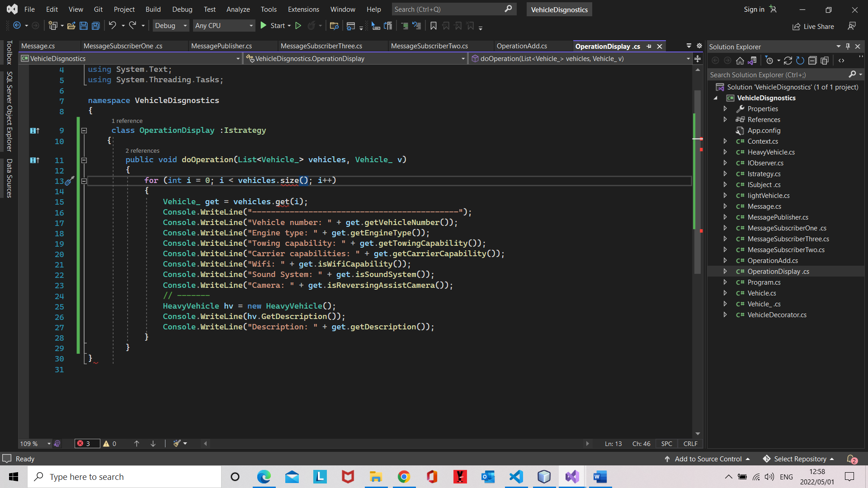Click the Save All toolbar icon

(x=95, y=26)
